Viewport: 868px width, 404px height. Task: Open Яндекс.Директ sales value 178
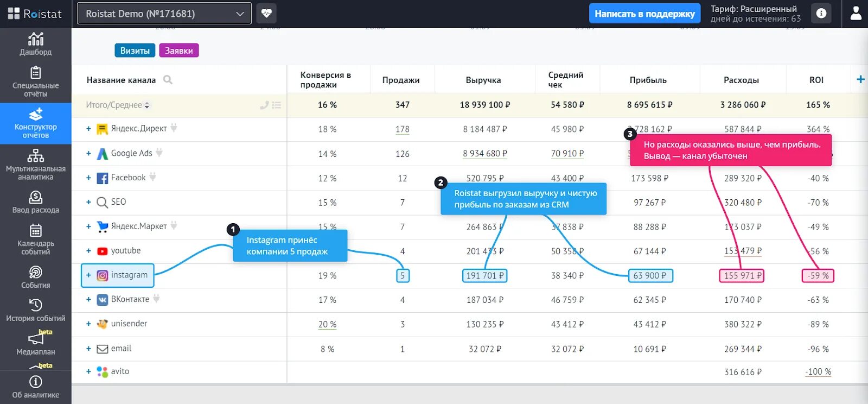[403, 129]
